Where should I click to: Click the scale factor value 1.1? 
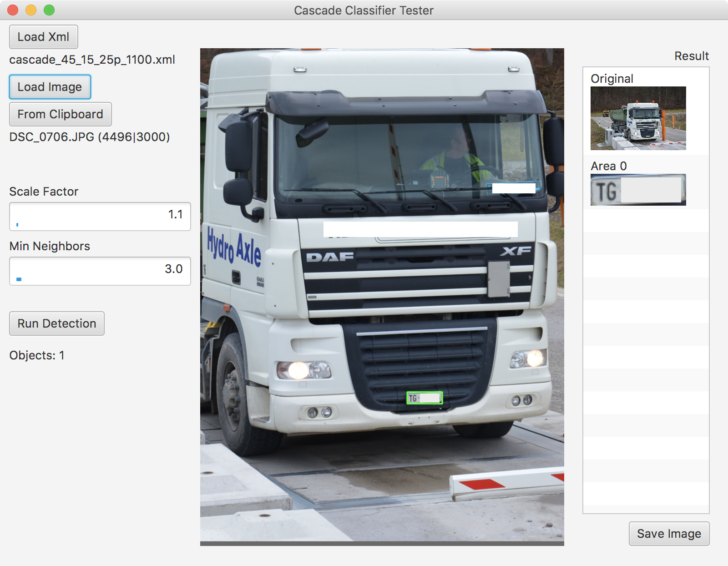pyautogui.click(x=176, y=214)
